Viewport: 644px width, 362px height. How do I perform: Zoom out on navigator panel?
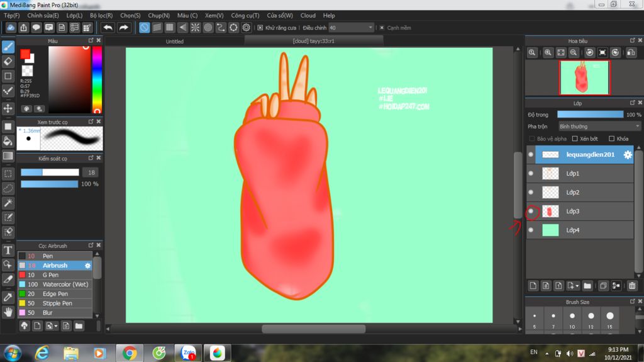pos(574,53)
